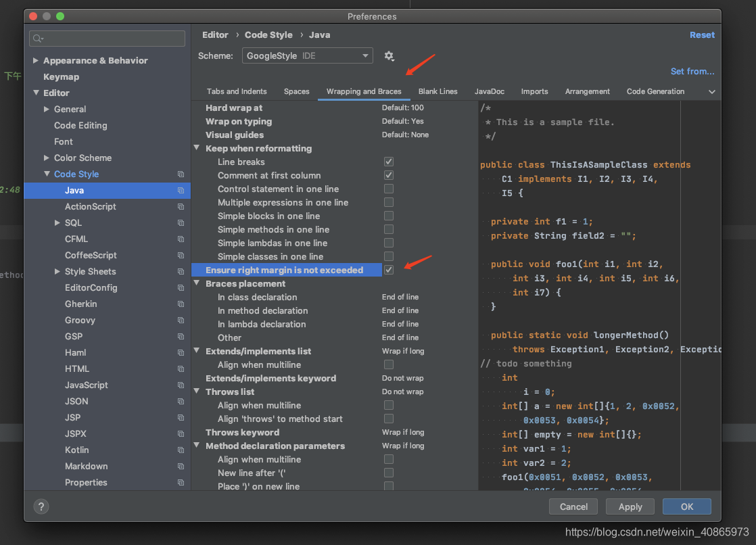The width and height of the screenshot is (756, 545).
Task: Click the page icon next to Kotlin
Action: coord(181,450)
